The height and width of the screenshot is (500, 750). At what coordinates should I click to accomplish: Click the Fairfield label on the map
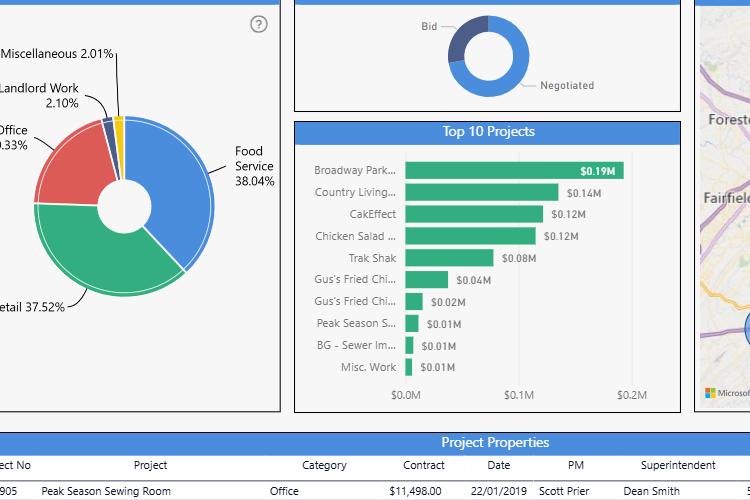(x=727, y=198)
